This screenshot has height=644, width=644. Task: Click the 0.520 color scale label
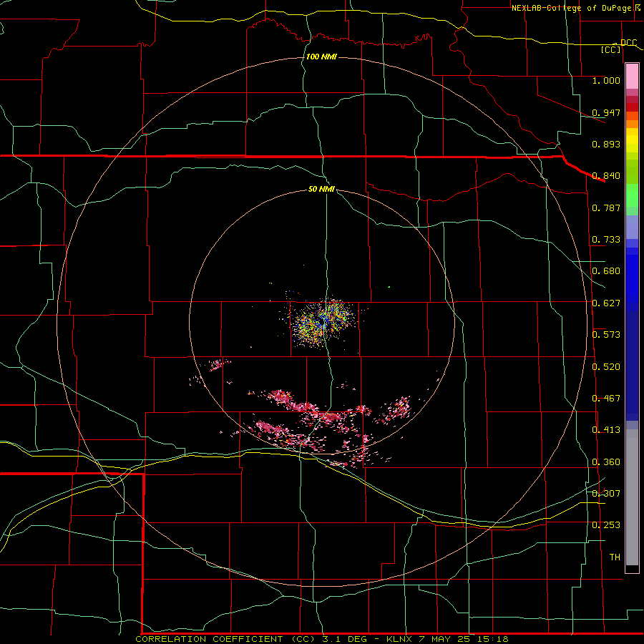[606, 367]
